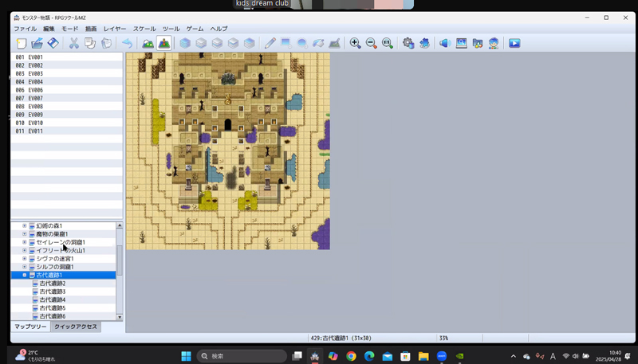Select the Layer 4 icon

click(x=249, y=43)
